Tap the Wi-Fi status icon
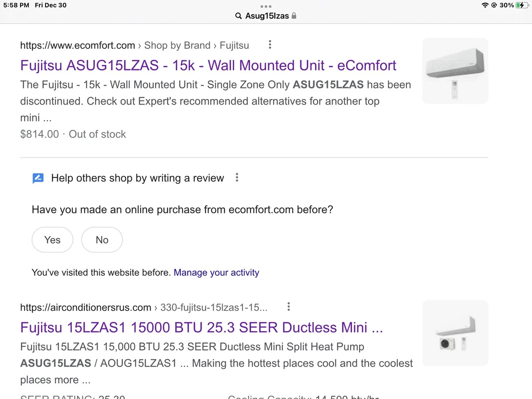Screen dimensions: 532x399 [485, 5]
